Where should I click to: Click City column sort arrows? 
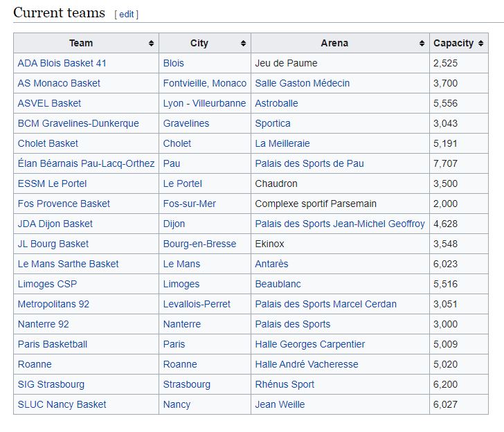(x=243, y=44)
